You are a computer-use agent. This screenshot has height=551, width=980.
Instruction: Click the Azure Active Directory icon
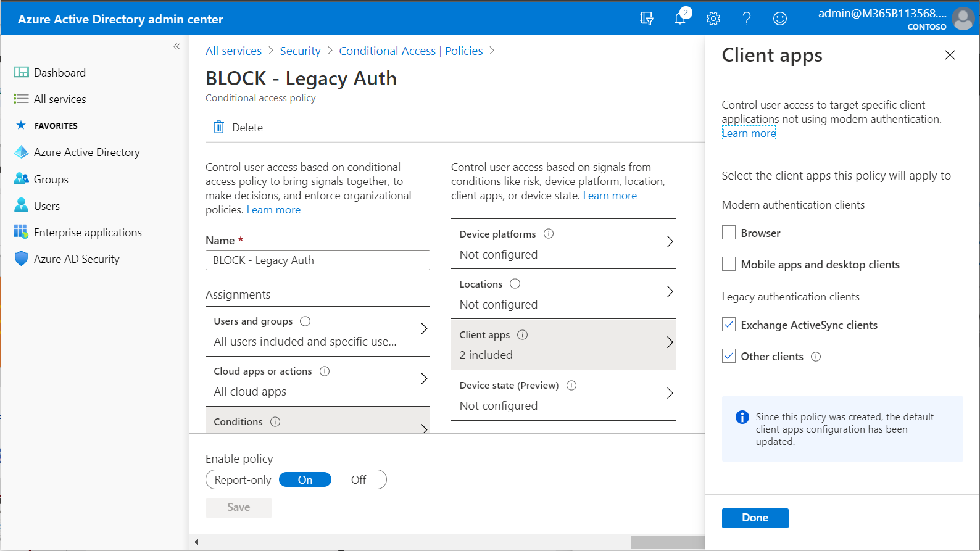click(x=21, y=152)
